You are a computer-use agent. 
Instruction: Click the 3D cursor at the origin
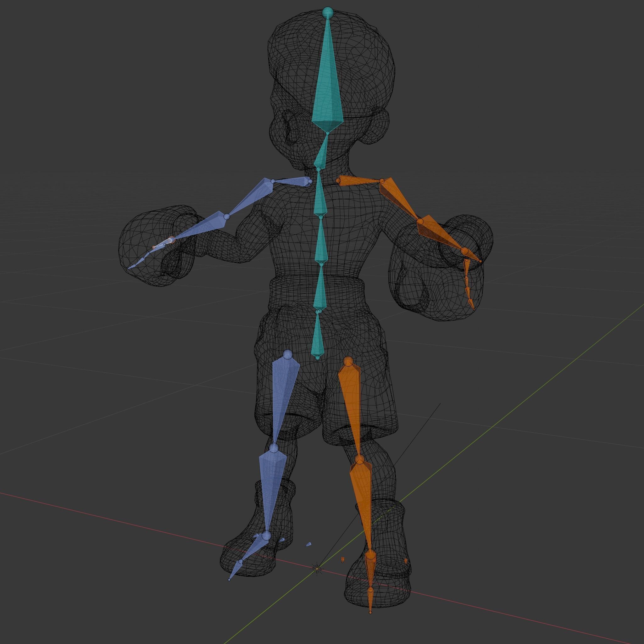(317, 568)
